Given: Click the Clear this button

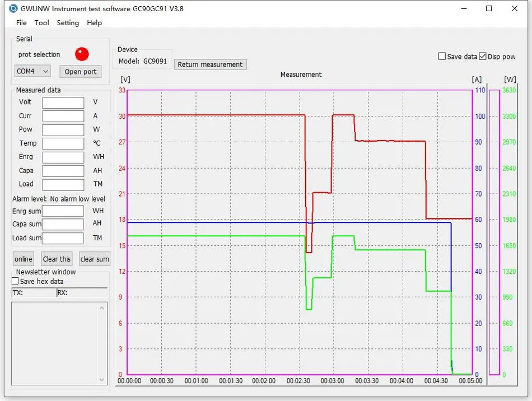Looking at the screenshot, I should pyautogui.click(x=57, y=259).
